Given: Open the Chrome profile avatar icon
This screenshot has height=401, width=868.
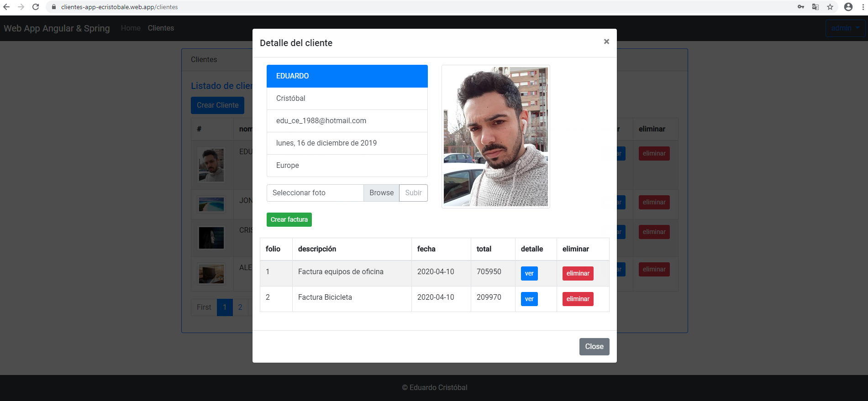Looking at the screenshot, I should pyautogui.click(x=848, y=7).
